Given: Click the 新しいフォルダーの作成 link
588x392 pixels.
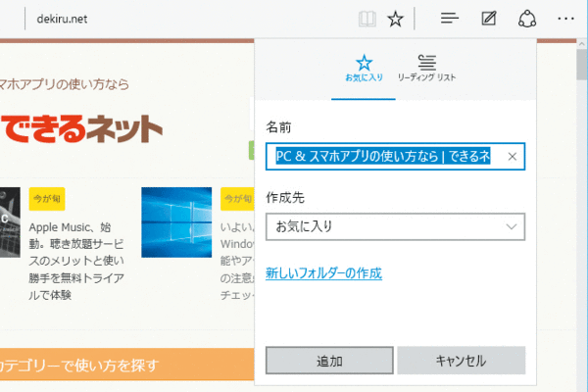Looking at the screenshot, I should tap(323, 273).
